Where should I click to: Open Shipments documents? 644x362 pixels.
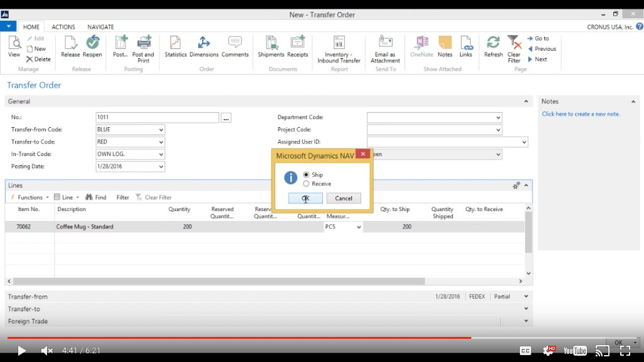pos(271,46)
